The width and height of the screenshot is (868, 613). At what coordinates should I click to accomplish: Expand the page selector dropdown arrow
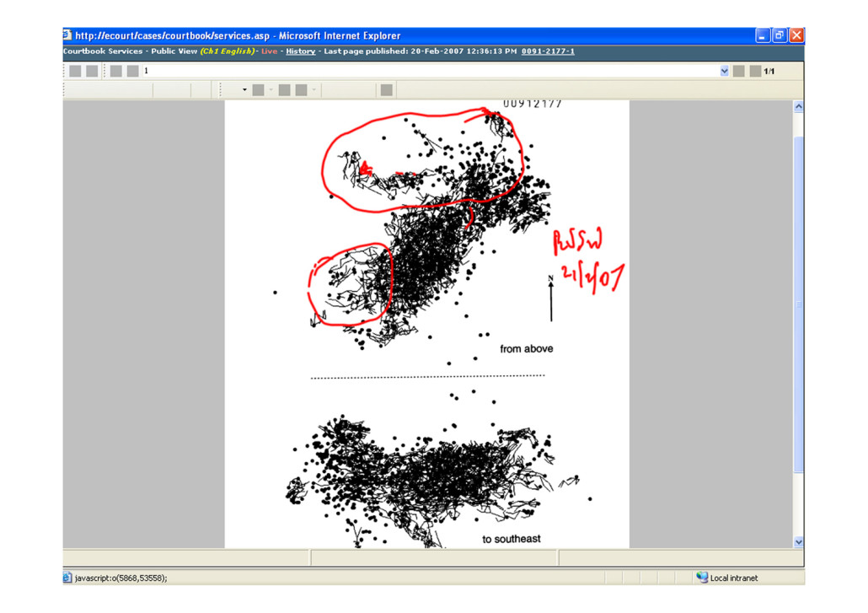(724, 71)
